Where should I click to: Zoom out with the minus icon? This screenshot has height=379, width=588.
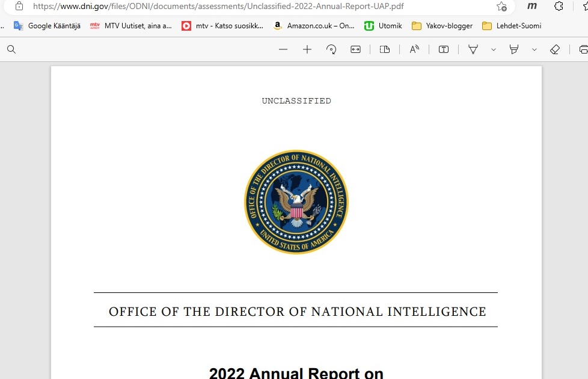(x=283, y=49)
